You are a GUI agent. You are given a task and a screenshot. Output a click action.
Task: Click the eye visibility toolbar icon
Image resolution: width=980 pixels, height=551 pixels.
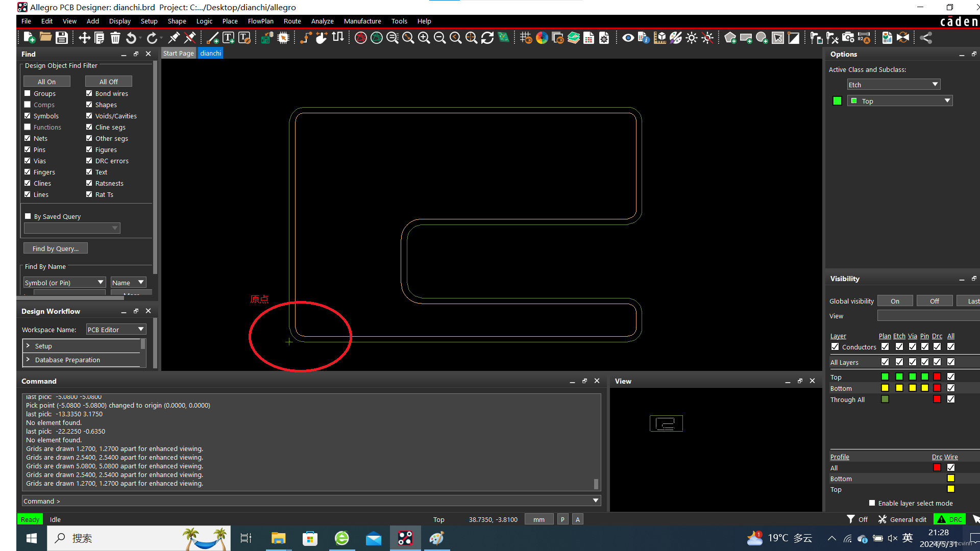pos(628,38)
